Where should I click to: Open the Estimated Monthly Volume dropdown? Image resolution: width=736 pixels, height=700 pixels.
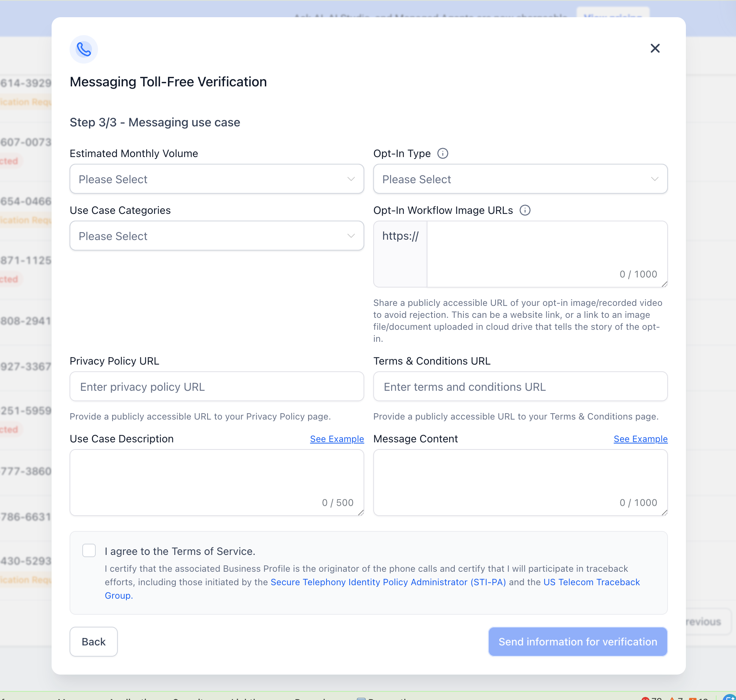pyautogui.click(x=217, y=179)
